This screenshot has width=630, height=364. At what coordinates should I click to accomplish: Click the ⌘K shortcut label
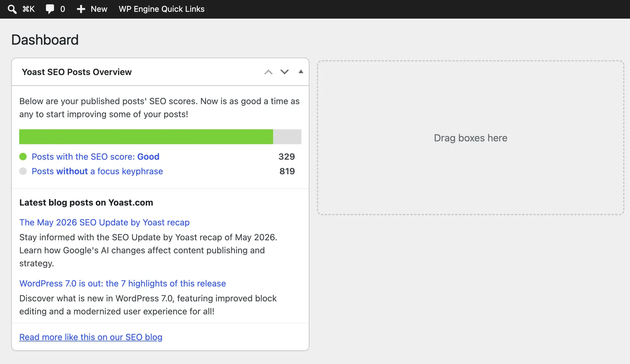[28, 9]
